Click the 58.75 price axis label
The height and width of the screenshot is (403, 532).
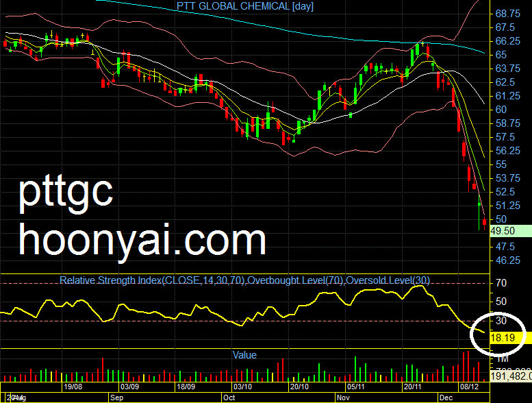[507, 123]
